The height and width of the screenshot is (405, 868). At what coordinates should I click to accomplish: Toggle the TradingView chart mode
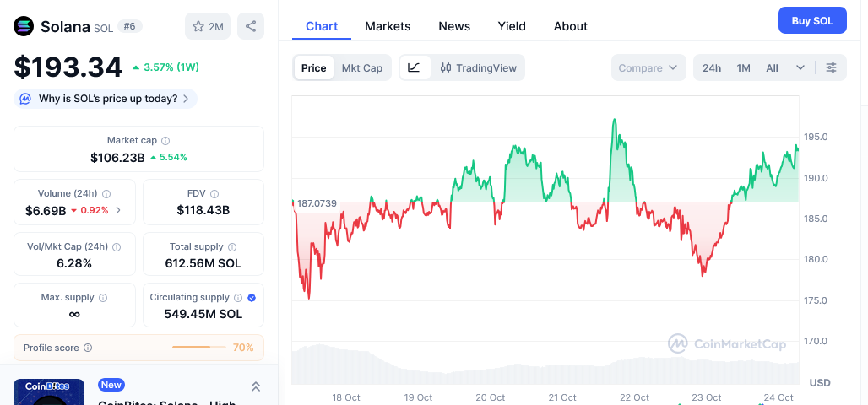point(478,67)
